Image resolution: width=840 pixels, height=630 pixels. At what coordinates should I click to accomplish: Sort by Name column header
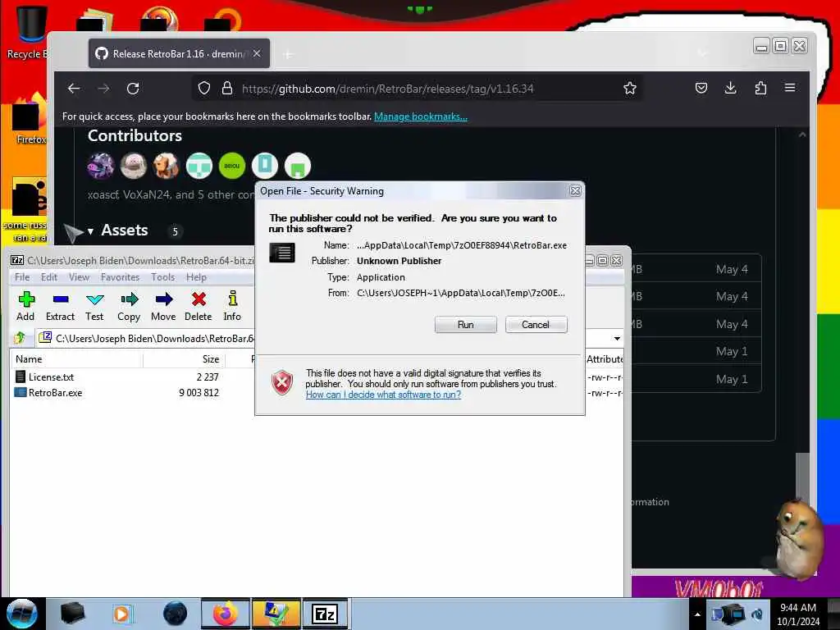[x=76, y=359]
